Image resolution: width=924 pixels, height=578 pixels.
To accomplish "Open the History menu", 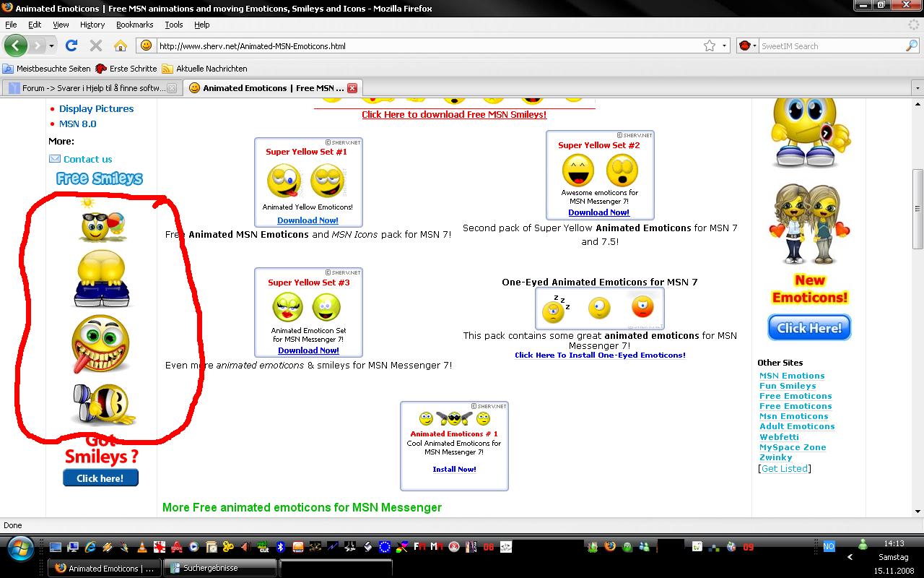I will pos(92,25).
